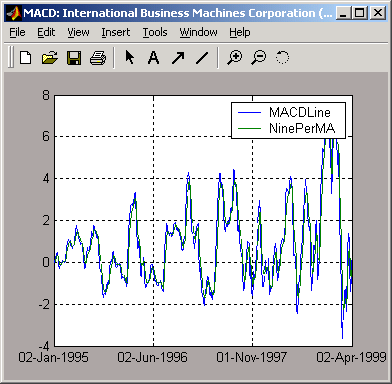Click the y-axis tick label 6
The image size is (392, 384).
[x=46, y=136]
